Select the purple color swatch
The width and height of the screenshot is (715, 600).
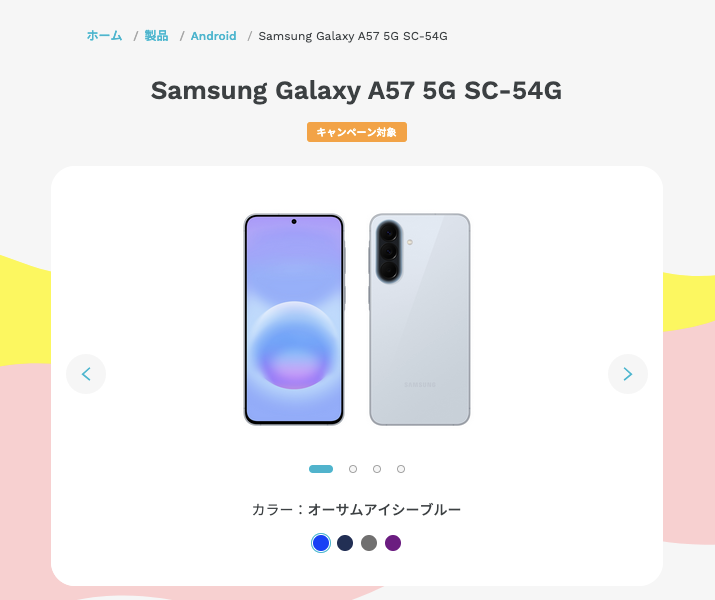pos(393,543)
